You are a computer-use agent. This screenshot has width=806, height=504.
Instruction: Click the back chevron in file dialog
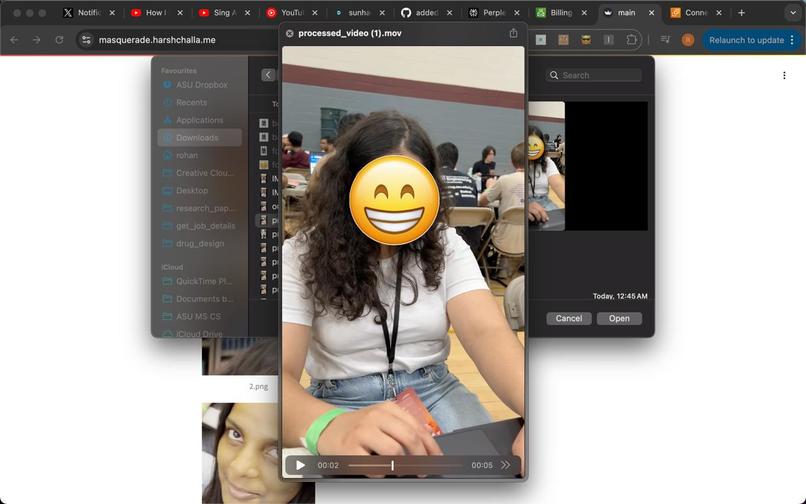[268, 75]
